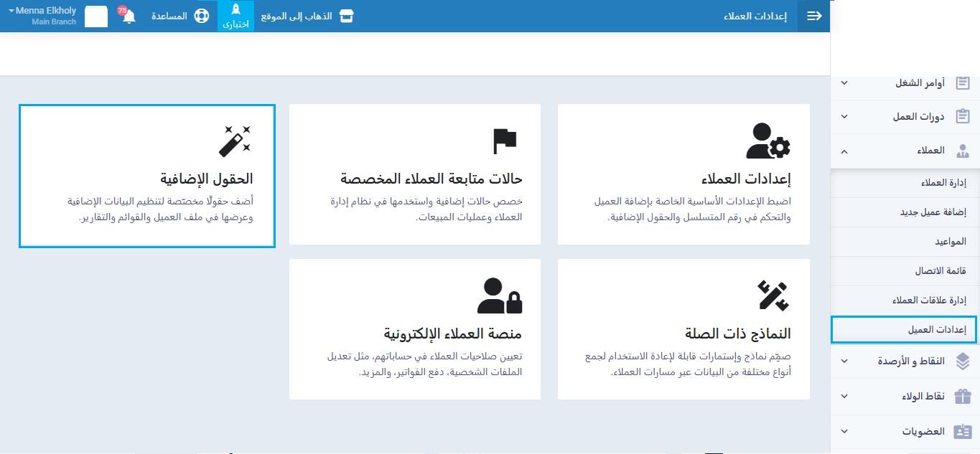
Task: Click the white company logo thumbnail
Action: [96, 16]
